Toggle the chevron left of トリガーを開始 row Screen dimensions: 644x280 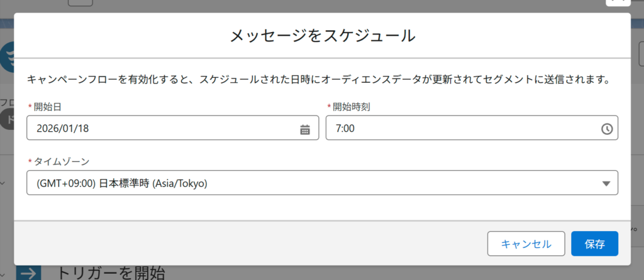pyautogui.click(x=3, y=275)
